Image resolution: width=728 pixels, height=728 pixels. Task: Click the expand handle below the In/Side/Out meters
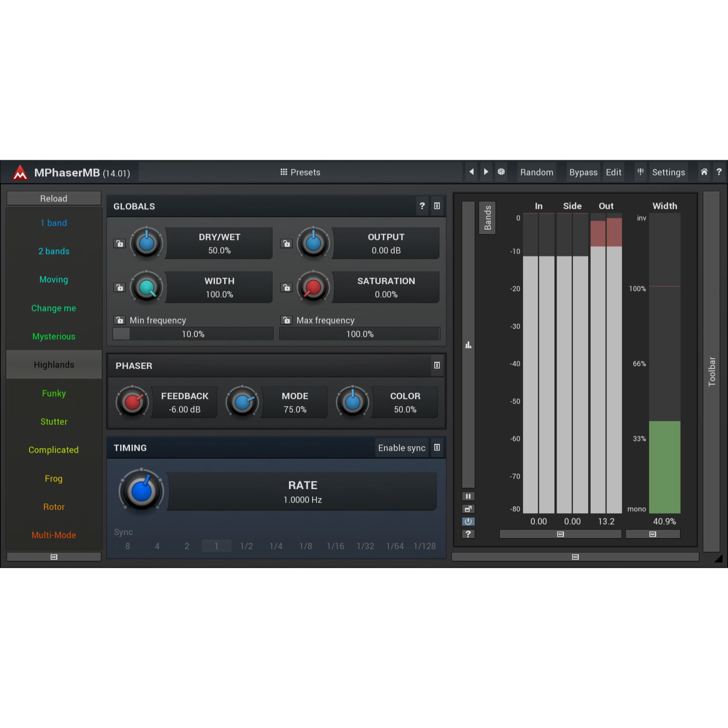click(560, 534)
